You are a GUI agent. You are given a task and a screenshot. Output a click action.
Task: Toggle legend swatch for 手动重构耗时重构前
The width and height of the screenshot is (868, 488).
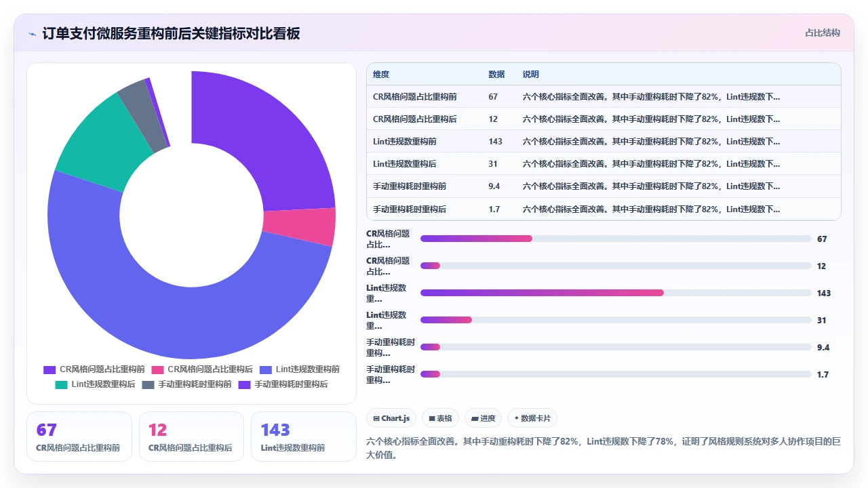pos(148,384)
